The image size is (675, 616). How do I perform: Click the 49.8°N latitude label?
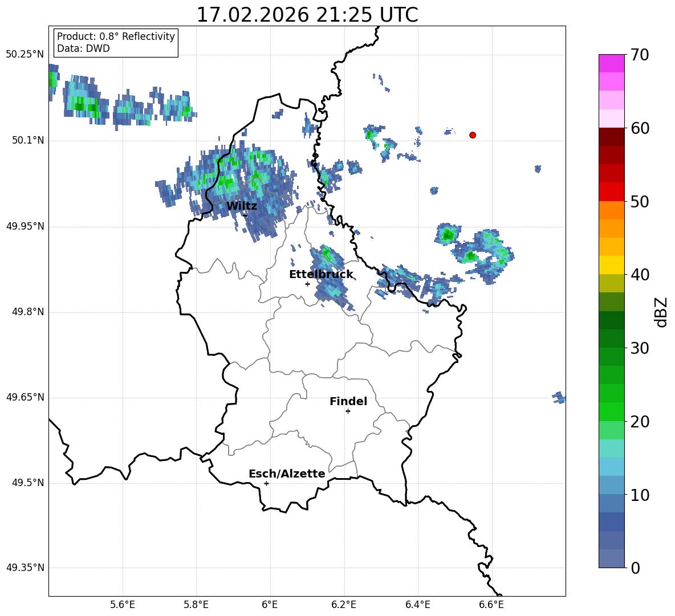coord(28,312)
